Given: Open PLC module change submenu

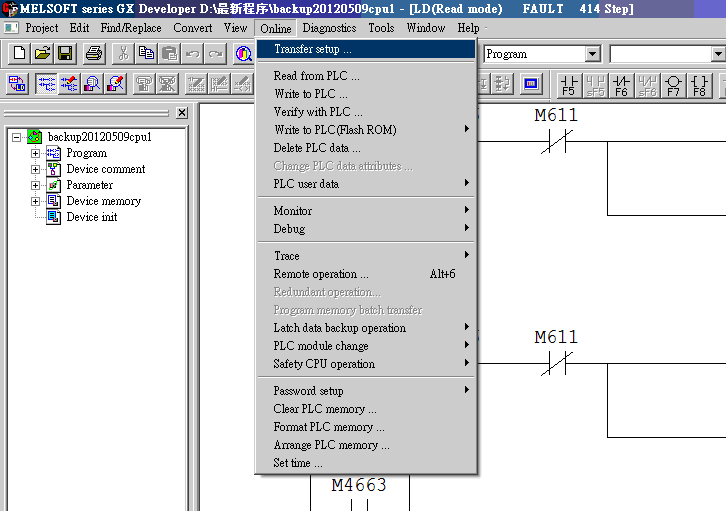Looking at the screenshot, I should pyautogui.click(x=367, y=346).
